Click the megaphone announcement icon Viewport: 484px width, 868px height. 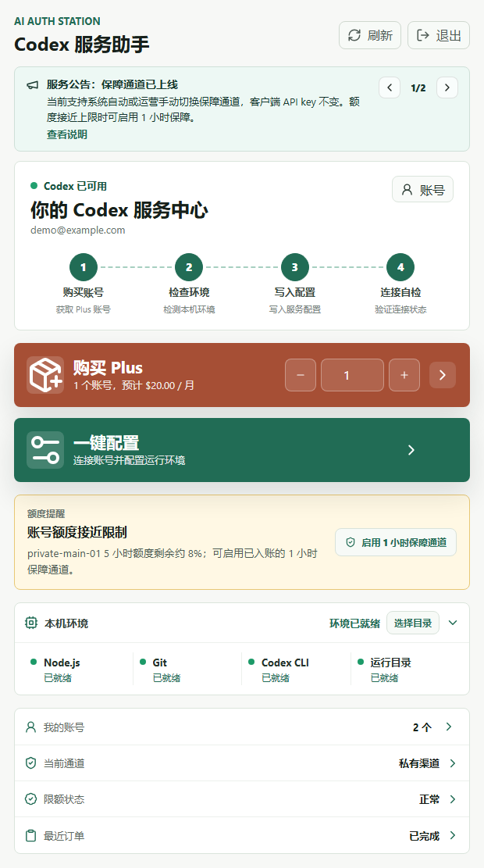(x=33, y=85)
